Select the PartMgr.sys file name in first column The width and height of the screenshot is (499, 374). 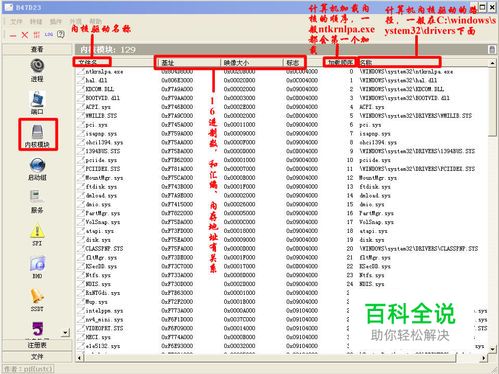point(102,213)
